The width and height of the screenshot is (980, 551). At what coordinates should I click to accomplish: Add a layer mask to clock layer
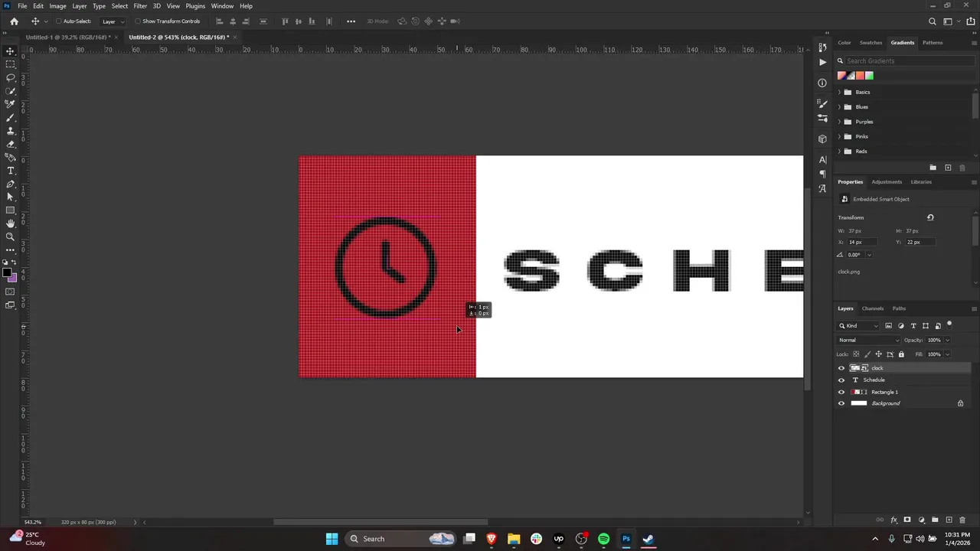[907, 520]
